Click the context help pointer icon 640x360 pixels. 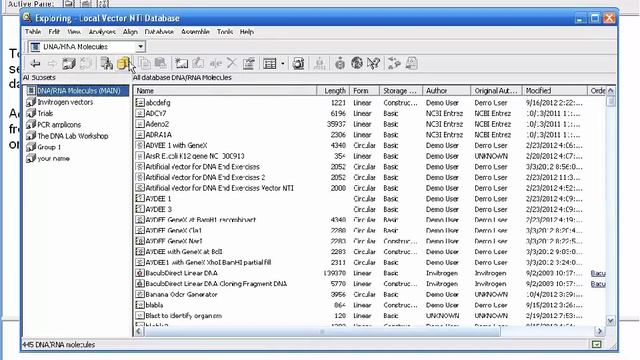pyautogui.click(x=373, y=63)
